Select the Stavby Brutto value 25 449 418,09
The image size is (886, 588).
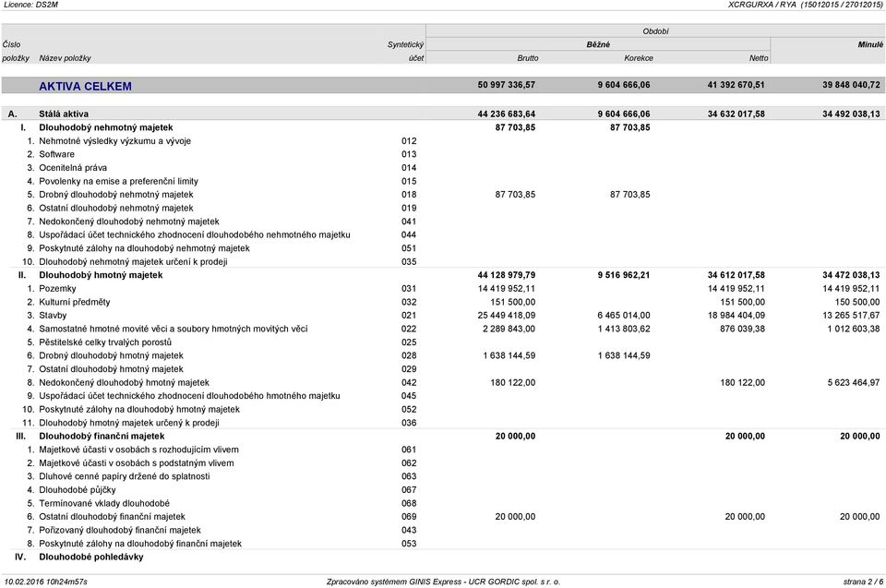pyautogui.click(x=507, y=316)
